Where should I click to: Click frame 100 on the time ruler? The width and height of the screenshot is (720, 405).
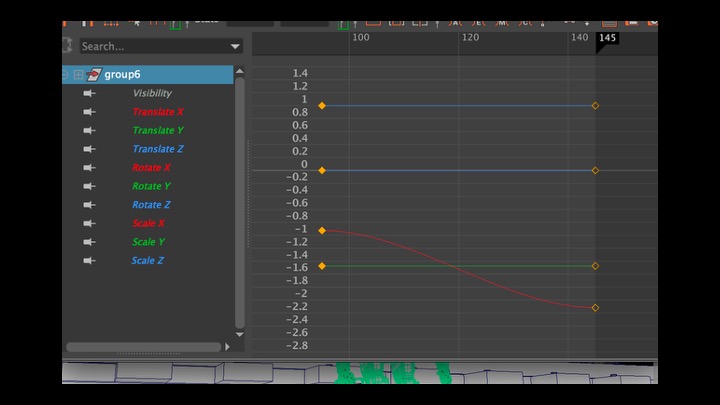[x=360, y=37]
